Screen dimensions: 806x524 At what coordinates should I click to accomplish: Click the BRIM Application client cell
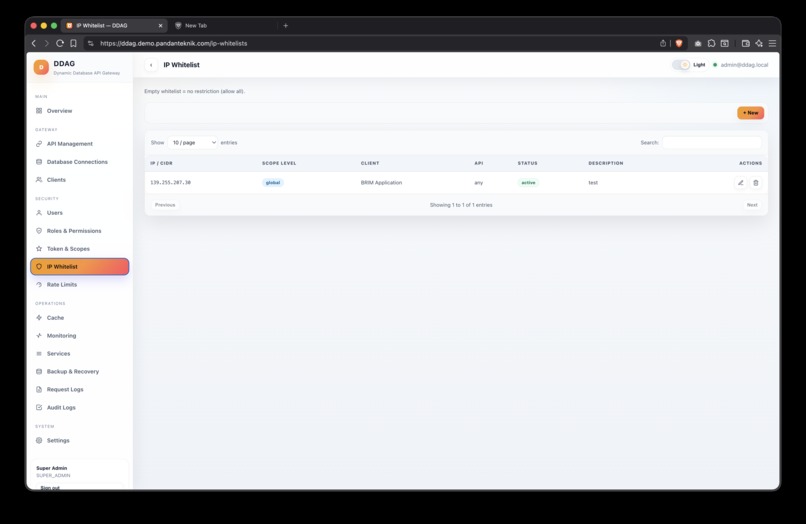pos(381,183)
